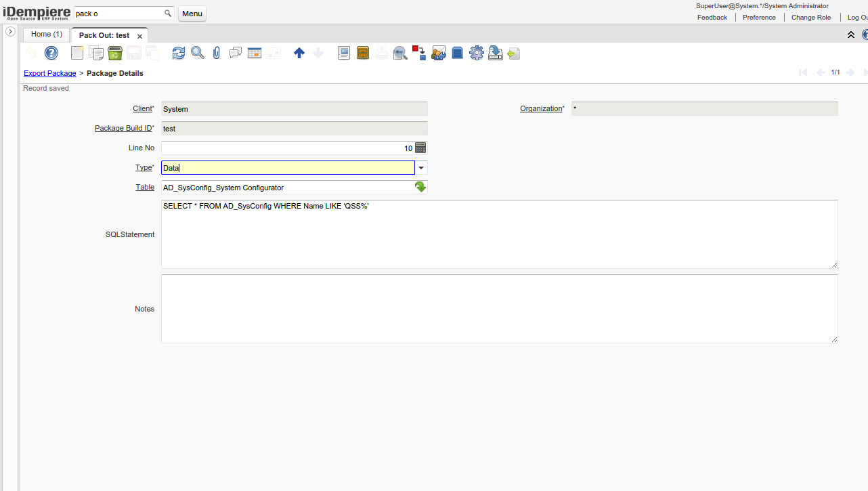Viewport: 868px width, 491px height.
Task: Open the Process gear icon
Action: [x=477, y=53]
